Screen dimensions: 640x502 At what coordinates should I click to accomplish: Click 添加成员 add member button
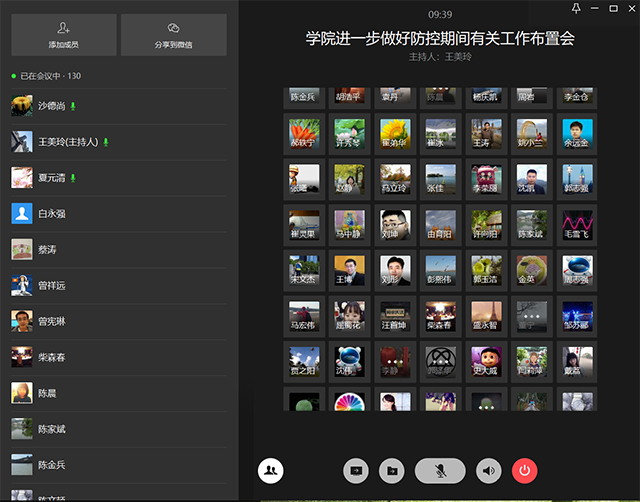(66, 35)
